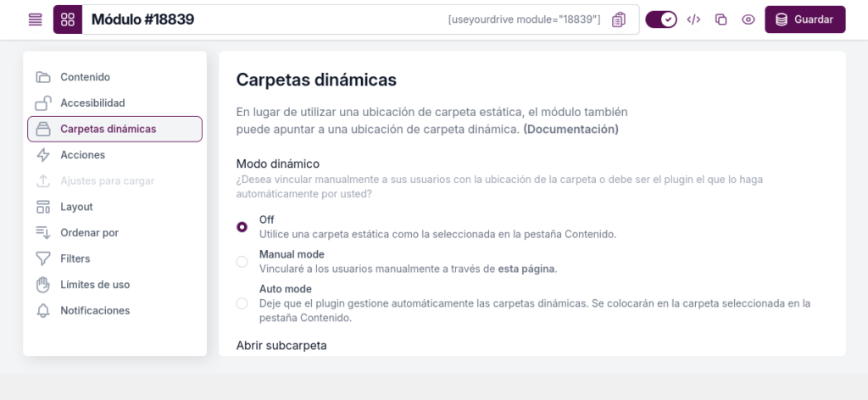Click the Notificaciones bell icon
The height and width of the screenshot is (400, 868).
tap(43, 310)
